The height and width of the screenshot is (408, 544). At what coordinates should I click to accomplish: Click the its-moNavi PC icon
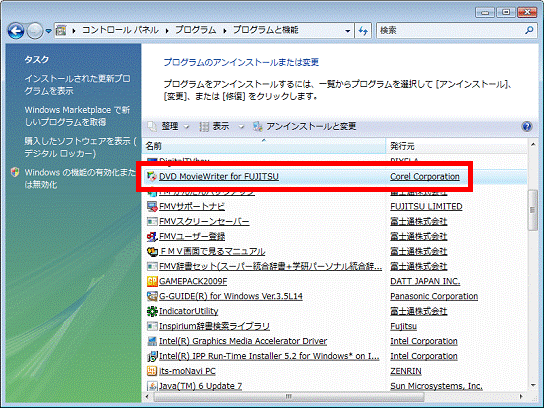[x=152, y=371]
